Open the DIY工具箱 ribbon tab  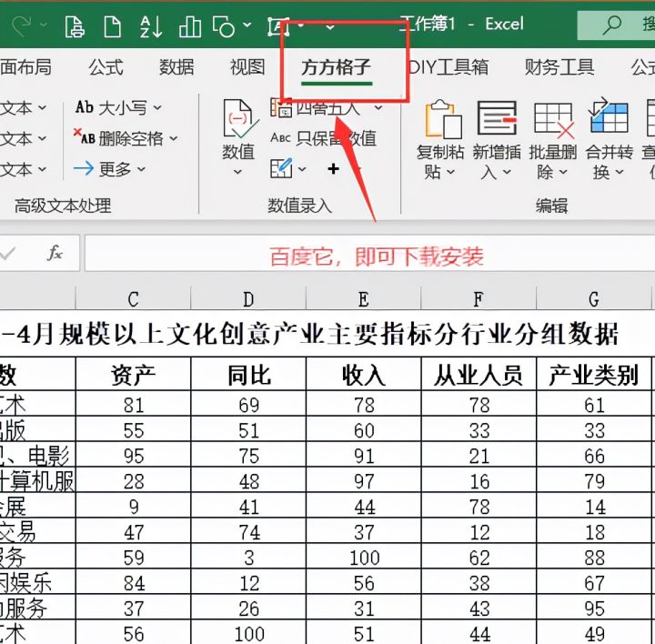(x=449, y=66)
